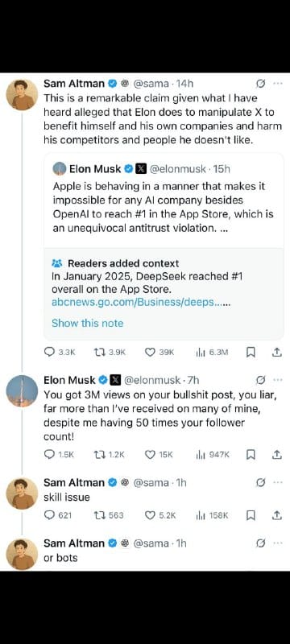Open three-dot menu on Elon Musk's reply

click(x=278, y=380)
